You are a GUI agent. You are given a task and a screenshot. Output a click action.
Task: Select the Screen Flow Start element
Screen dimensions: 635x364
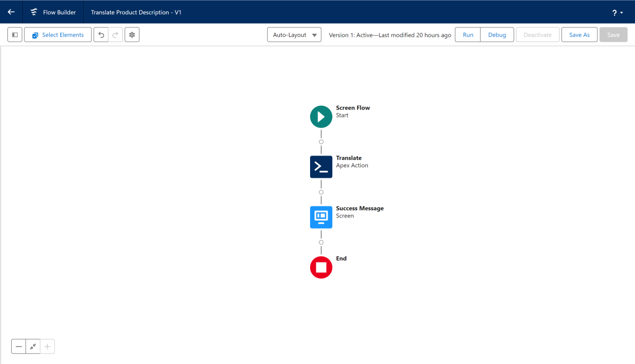(x=321, y=117)
